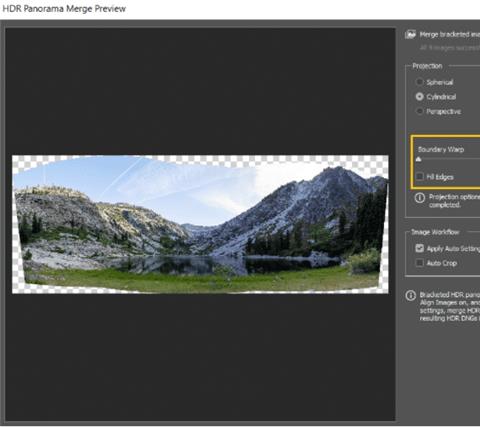Click the projection options info icon
480x427 pixels.
click(x=420, y=198)
